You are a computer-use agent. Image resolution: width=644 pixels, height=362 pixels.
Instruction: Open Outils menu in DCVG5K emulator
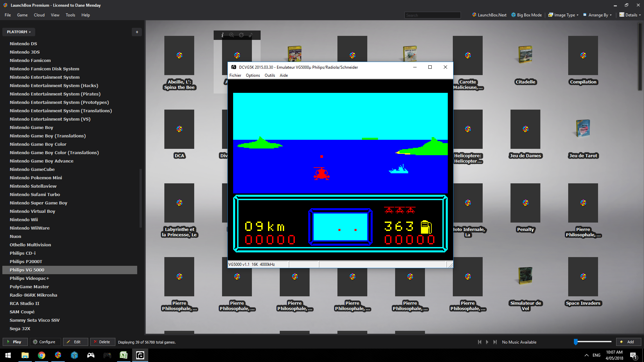[270, 75]
